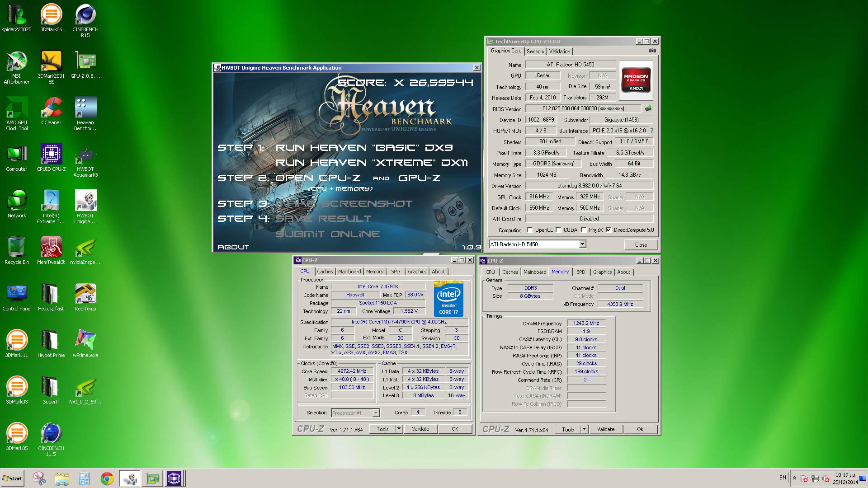Open the SPD tab in right CPU-Z window
868x488 pixels.
click(581, 272)
